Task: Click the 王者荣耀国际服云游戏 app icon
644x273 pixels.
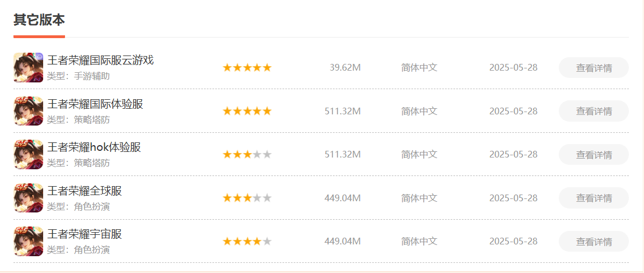Action: click(28, 67)
